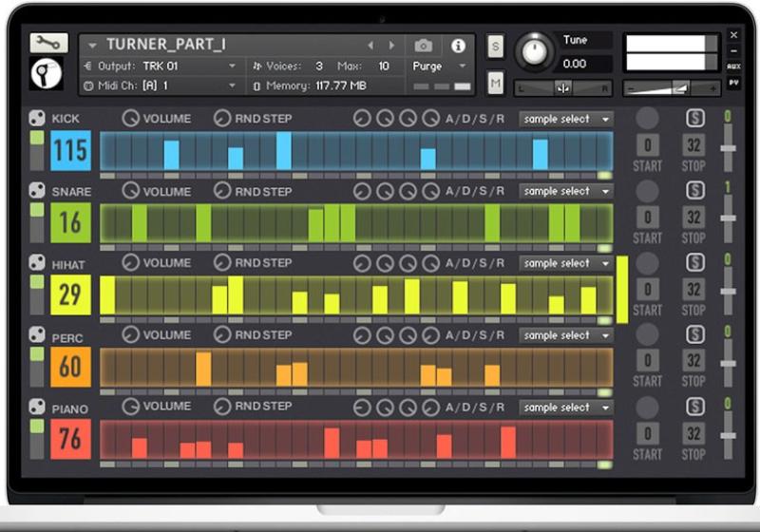Toggle the Solo S button in header
The width and height of the screenshot is (760, 532).
(x=496, y=47)
